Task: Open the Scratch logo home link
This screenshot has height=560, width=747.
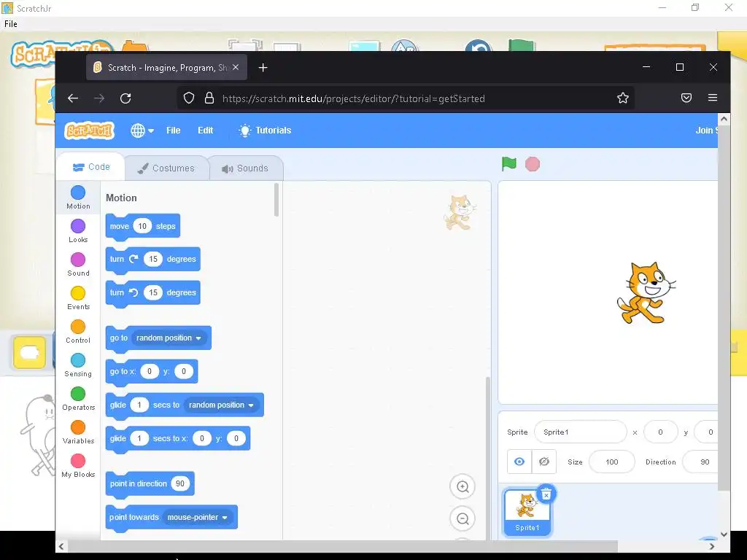Action: pos(89,130)
